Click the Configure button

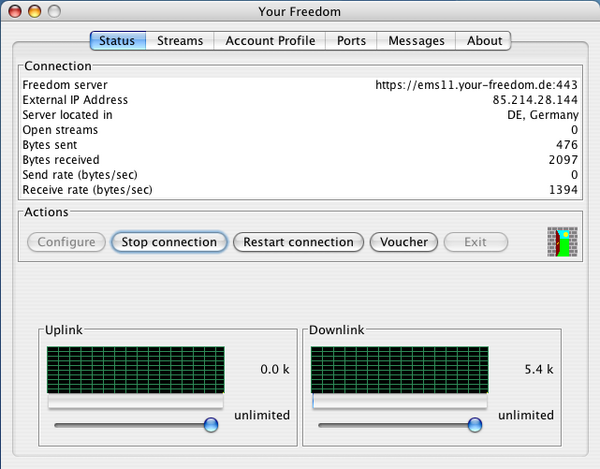(x=66, y=242)
